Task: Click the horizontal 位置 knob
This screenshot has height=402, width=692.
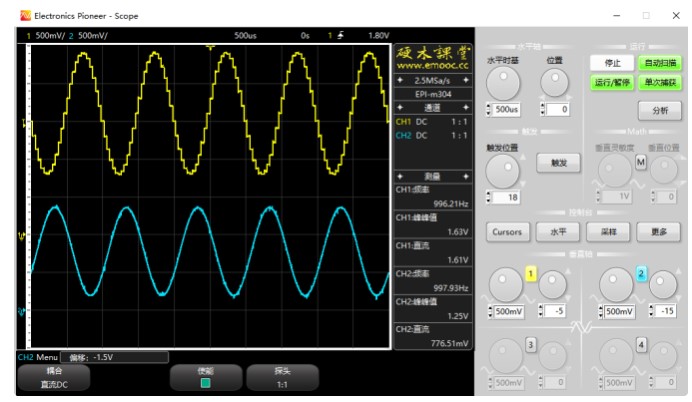Action: click(x=554, y=84)
